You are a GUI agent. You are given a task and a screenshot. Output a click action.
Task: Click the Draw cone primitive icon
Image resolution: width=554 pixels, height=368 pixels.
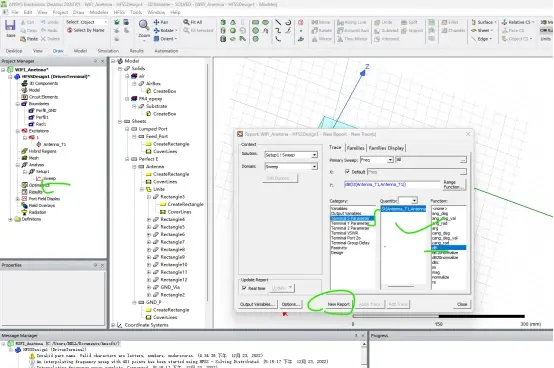coord(233,22)
